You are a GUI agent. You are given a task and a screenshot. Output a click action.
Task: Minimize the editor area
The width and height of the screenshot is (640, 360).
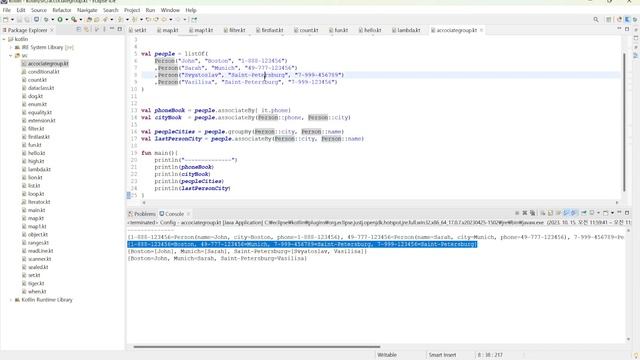pos(619,29)
